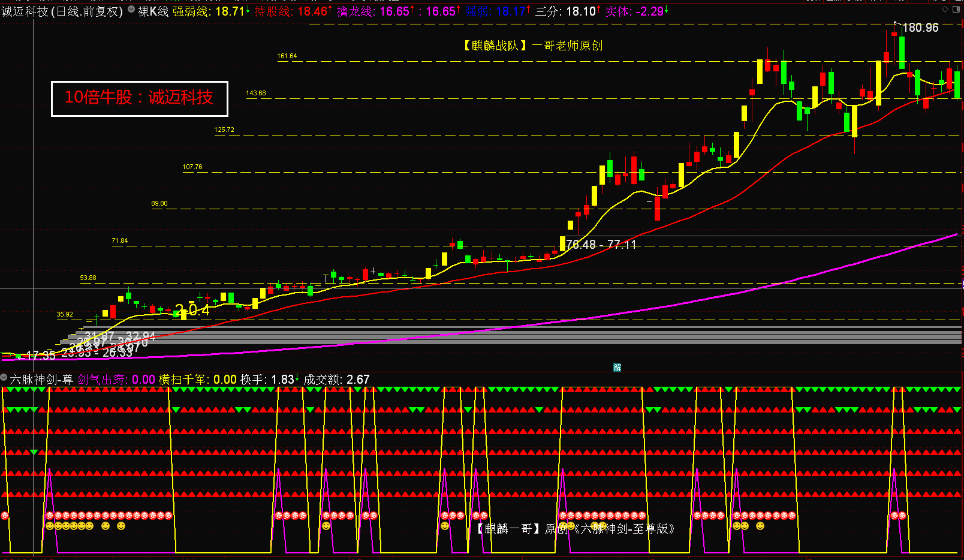Click the 71.84 price level label
This screenshot has height=560, width=964.
120,240
